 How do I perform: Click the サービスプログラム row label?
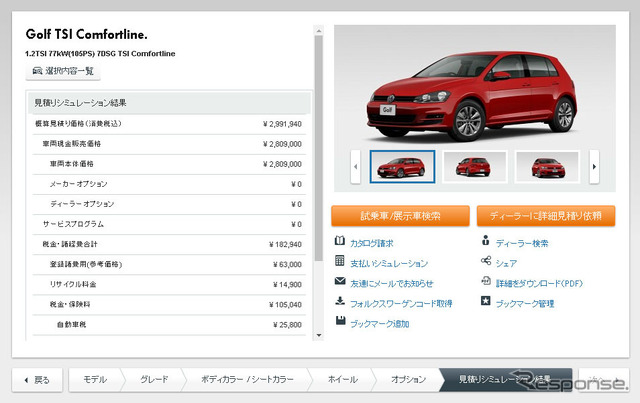click(x=73, y=224)
